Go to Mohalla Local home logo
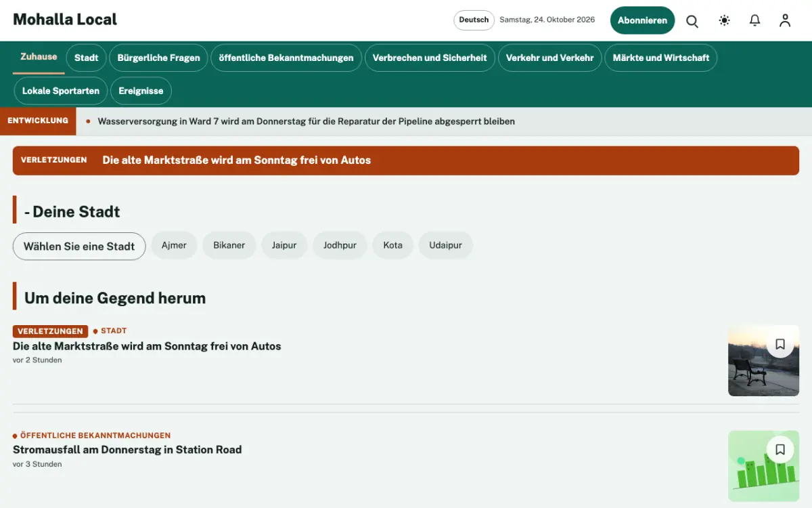Screen dimensions: 812x508 coord(65,20)
